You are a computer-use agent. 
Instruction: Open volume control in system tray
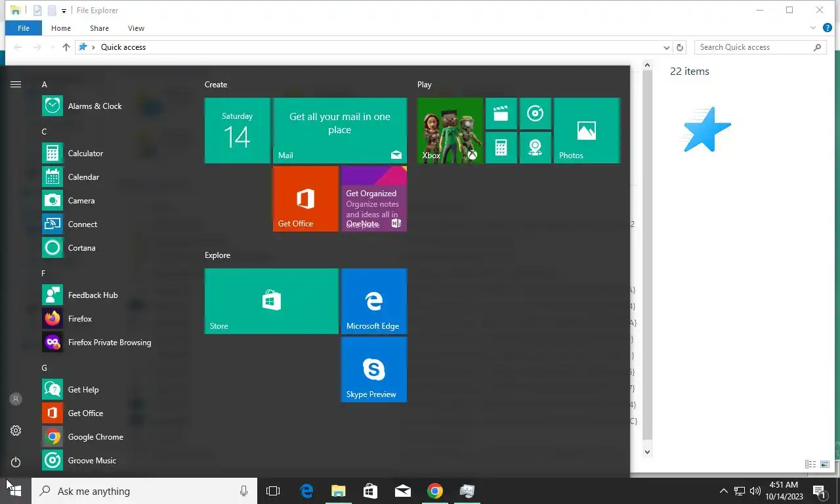tap(755, 491)
